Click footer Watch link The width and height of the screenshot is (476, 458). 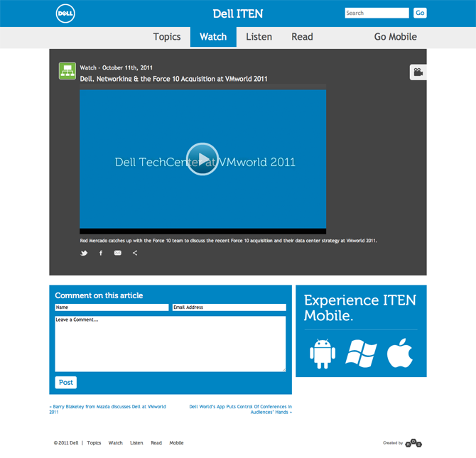pyautogui.click(x=116, y=443)
